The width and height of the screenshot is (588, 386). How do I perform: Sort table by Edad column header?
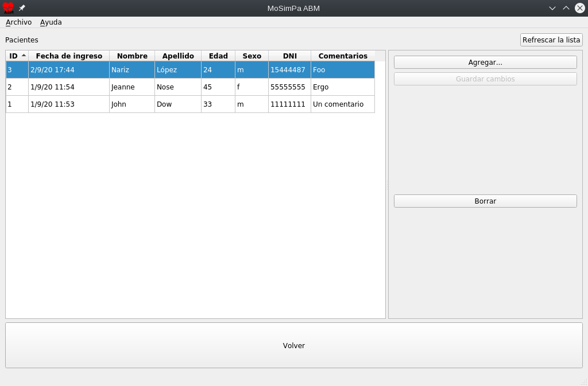pyautogui.click(x=218, y=56)
